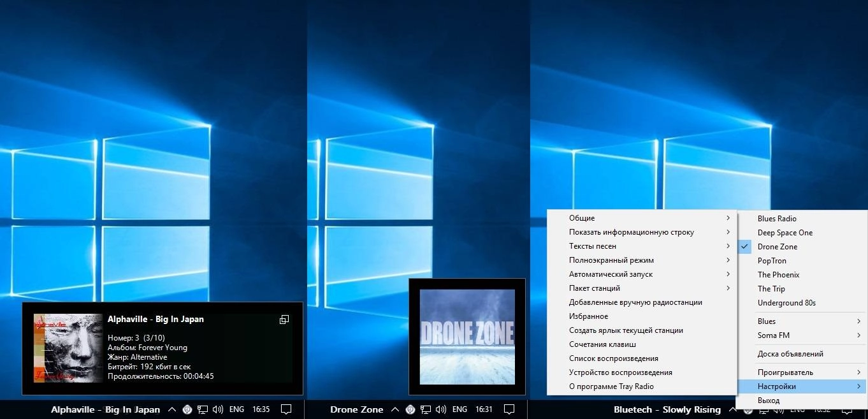Viewport: 868px width, 419px height.
Task: Expand the Пакет станций submenu
Action: pos(642,288)
